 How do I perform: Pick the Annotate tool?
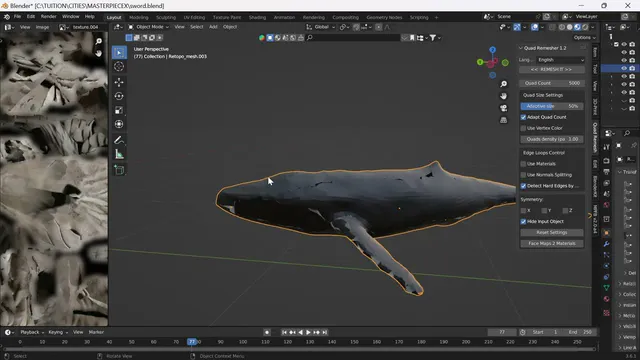pos(119,140)
